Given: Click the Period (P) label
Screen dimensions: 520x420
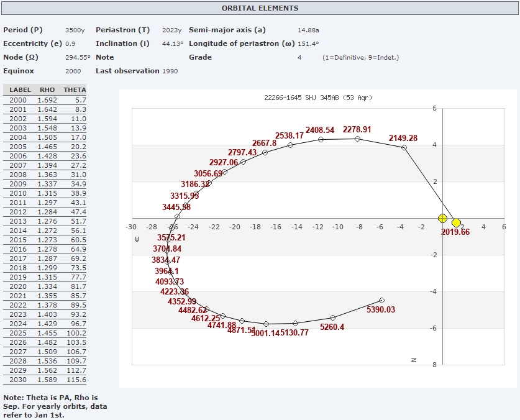Looking at the screenshot, I should click(23, 30).
